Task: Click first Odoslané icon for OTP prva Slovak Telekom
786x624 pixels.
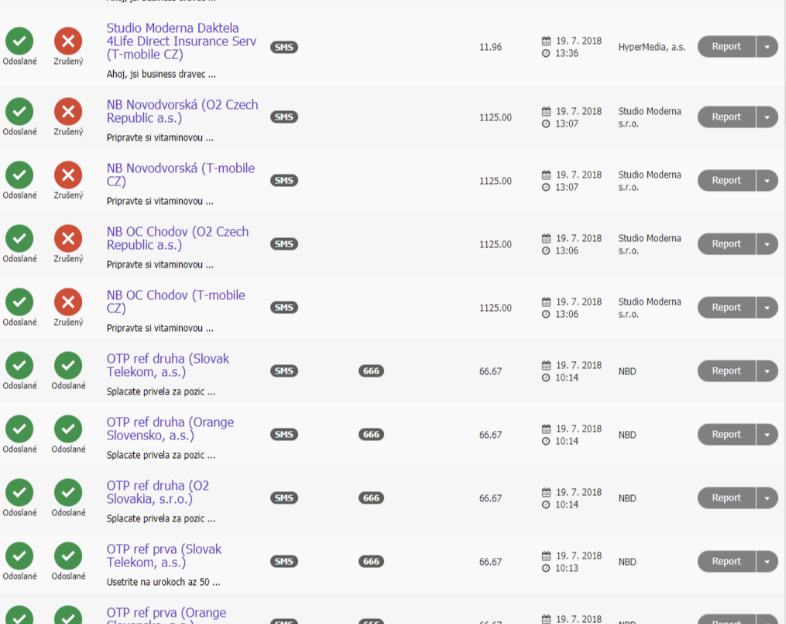Action: point(20,556)
